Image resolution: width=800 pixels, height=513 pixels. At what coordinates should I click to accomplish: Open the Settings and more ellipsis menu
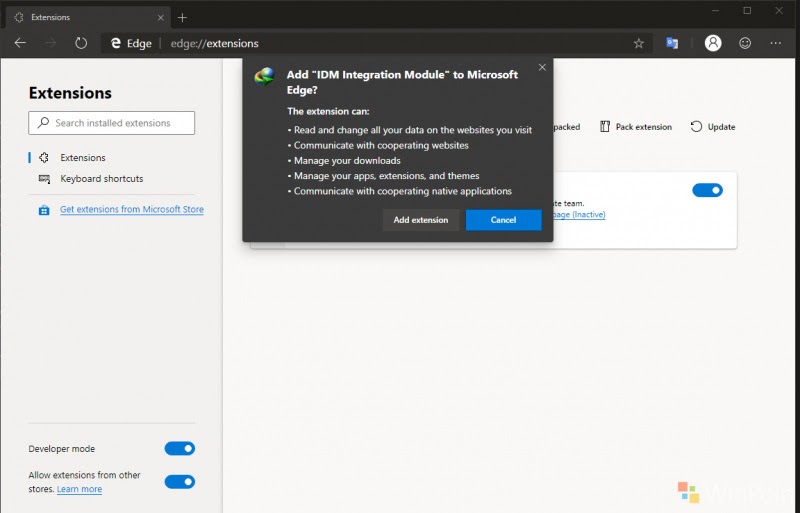pos(776,43)
